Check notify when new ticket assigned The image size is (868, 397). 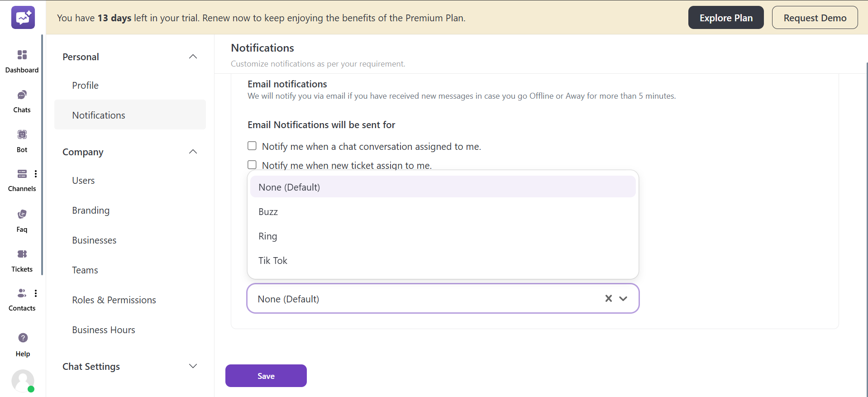(x=252, y=165)
